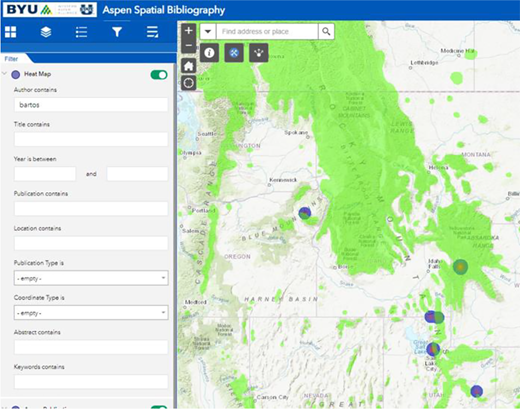Open the layer list stack icon
The width and height of the screenshot is (520, 409).
pos(46,32)
